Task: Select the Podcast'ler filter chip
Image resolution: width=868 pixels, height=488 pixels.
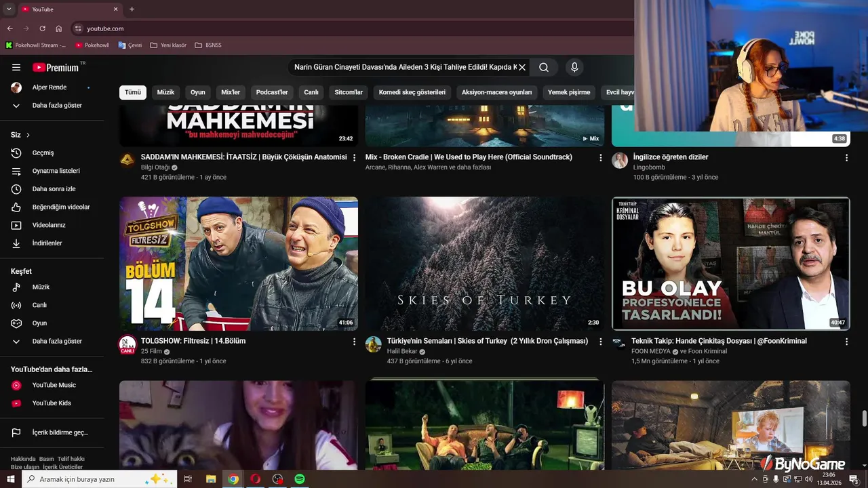Action: click(272, 92)
